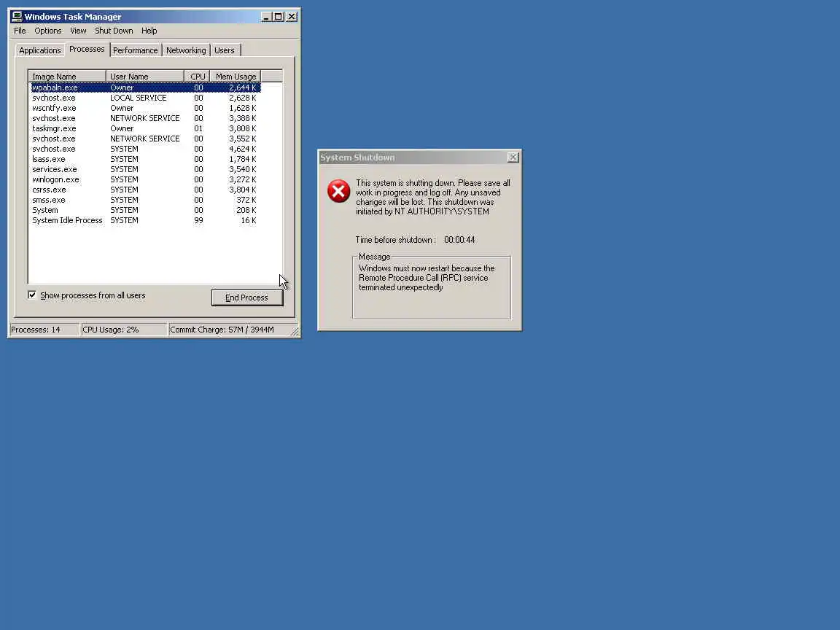Click the End Process button

[247, 297]
